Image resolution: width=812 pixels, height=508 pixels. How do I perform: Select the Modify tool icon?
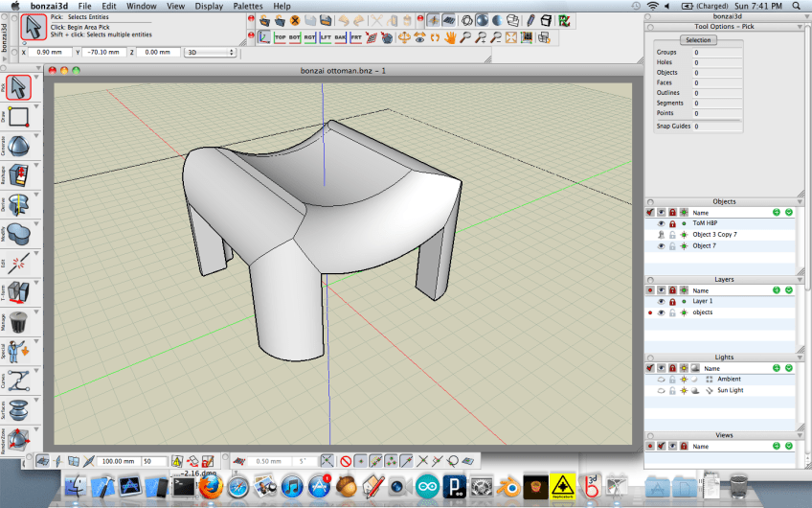tap(19, 234)
